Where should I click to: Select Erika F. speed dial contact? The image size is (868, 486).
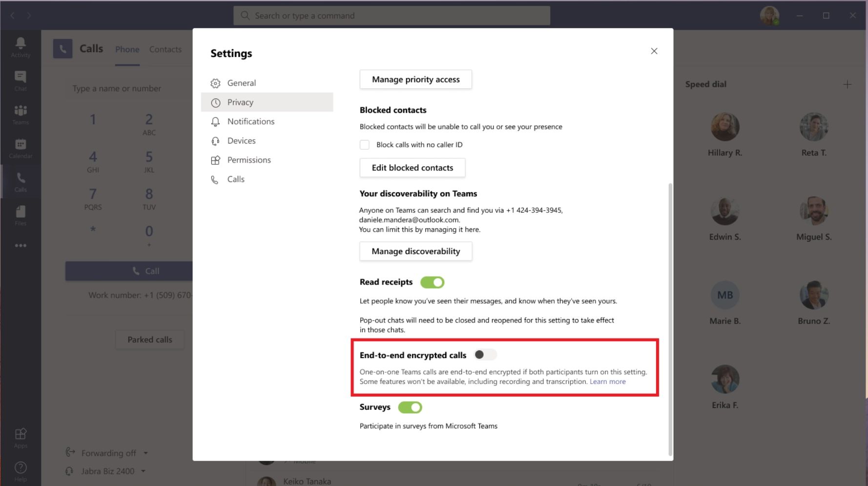(725, 387)
